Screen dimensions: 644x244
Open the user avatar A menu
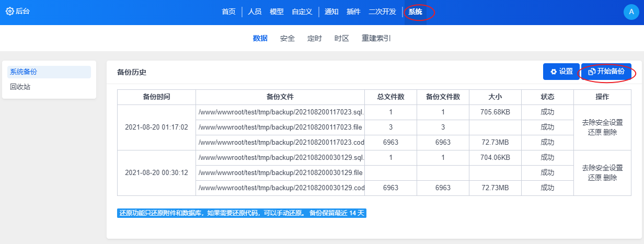tap(631, 13)
